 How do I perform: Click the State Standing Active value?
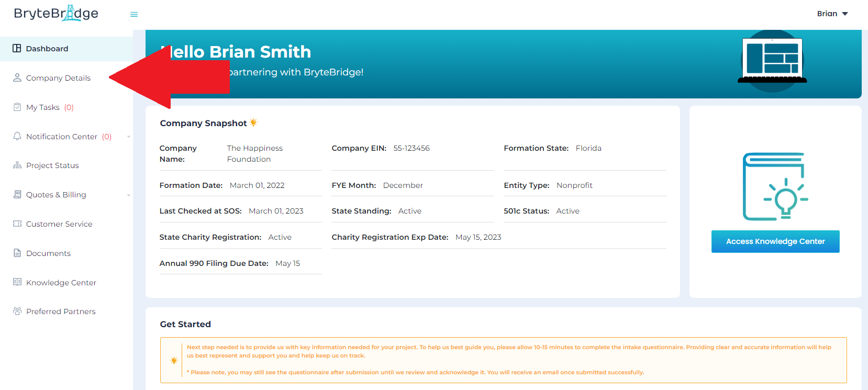[x=409, y=211]
